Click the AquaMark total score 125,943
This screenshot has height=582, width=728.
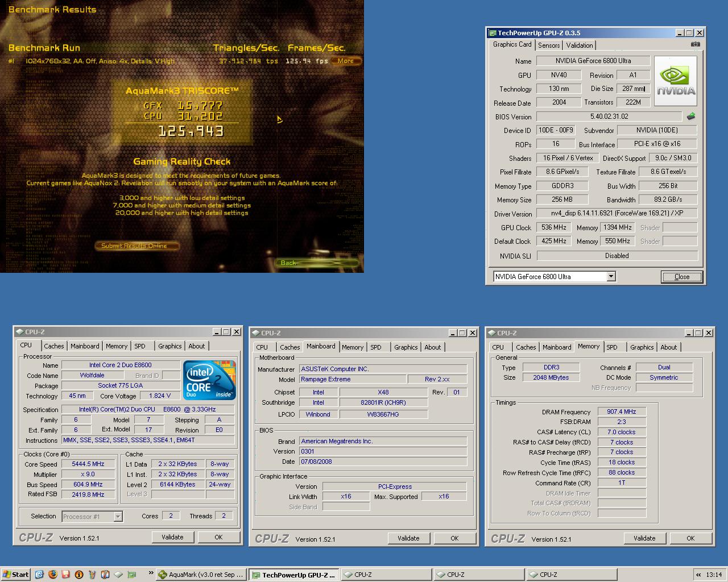point(191,131)
